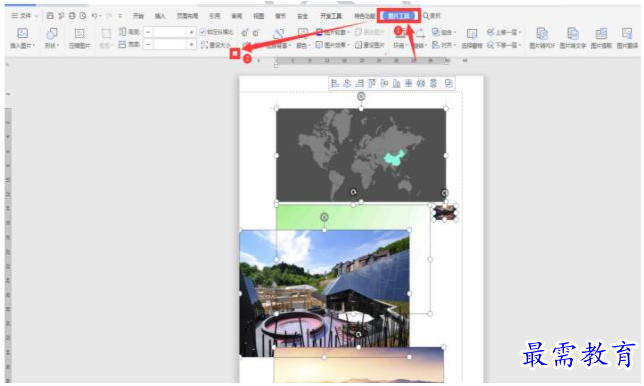Open the Picture Extract tool
Viewport: 644px width, 386px height.
click(x=601, y=38)
